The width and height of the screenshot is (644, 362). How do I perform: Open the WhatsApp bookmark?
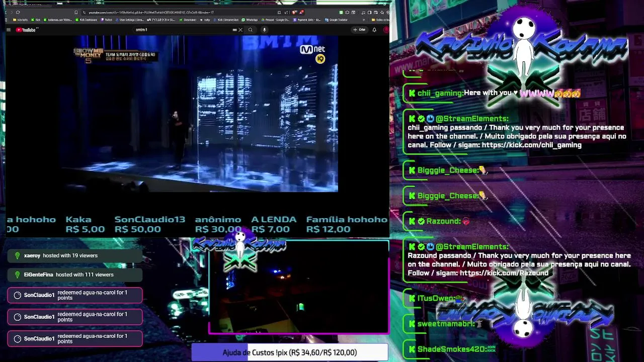point(250,20)
